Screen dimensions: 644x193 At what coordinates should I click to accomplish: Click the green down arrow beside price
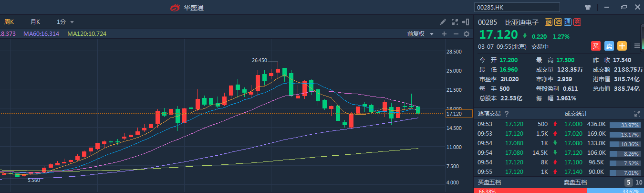click(525, 36)
